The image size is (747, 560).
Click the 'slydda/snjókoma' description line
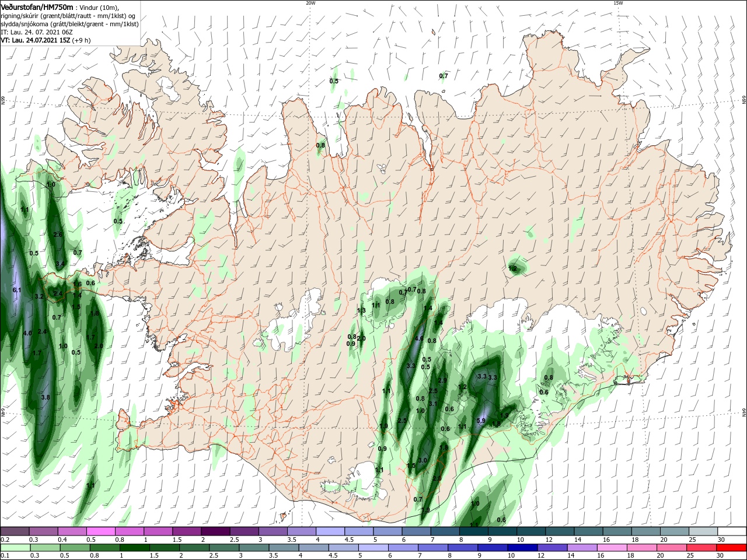(69, 24)
